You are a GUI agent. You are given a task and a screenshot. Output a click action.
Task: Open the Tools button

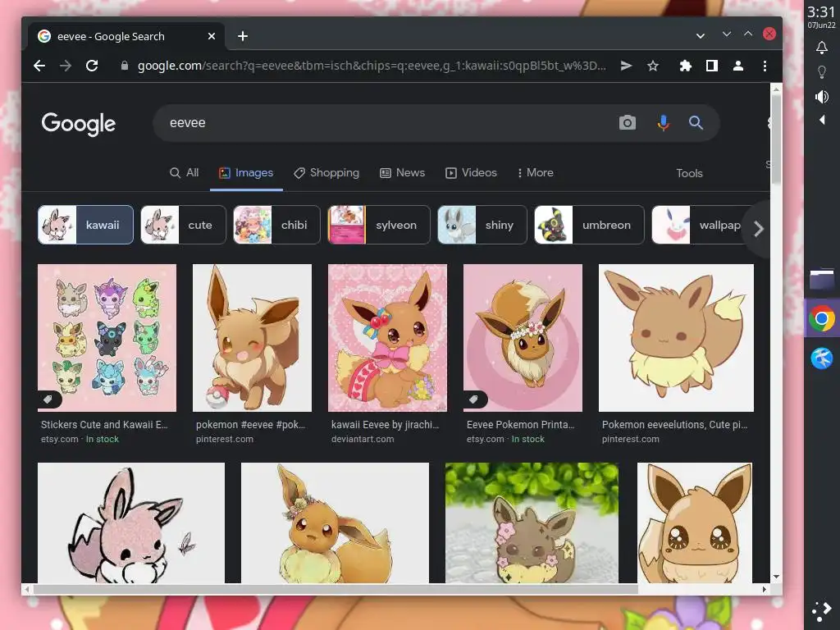689,173
